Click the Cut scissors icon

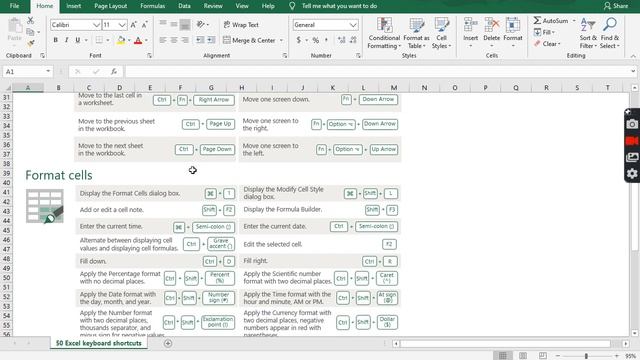(x=30, y=20)
